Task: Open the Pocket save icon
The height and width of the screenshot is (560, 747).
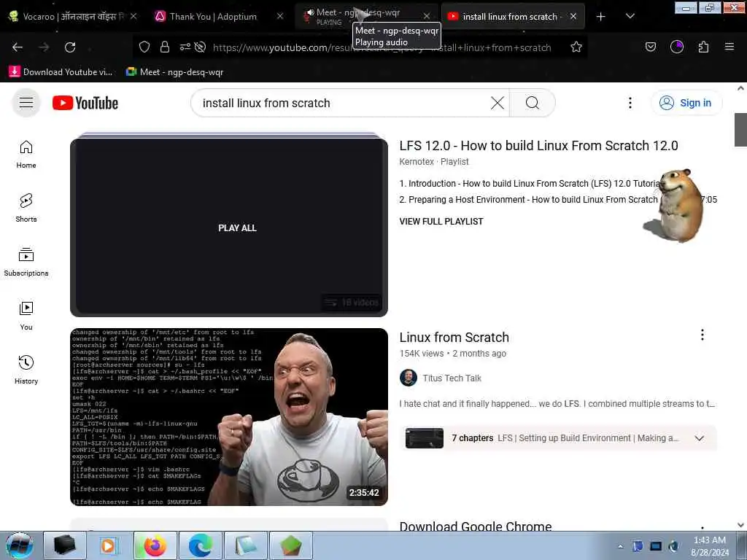Action: tap(650, 47)
